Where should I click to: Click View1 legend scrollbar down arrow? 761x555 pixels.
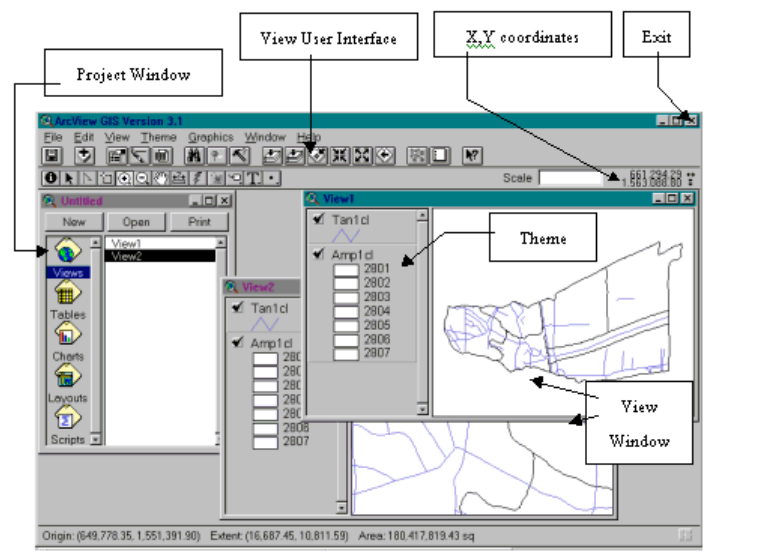click(x=422, y=409)
